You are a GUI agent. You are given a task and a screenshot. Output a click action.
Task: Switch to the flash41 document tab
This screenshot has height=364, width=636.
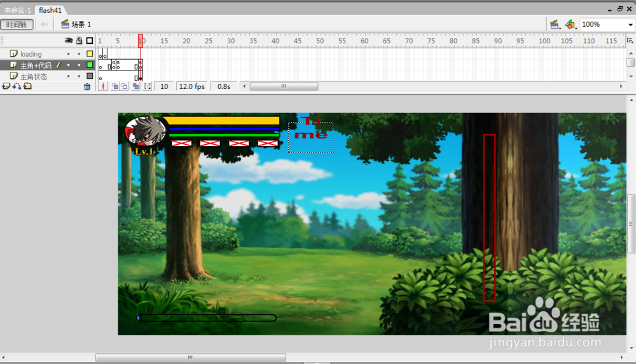click(50, 10)
